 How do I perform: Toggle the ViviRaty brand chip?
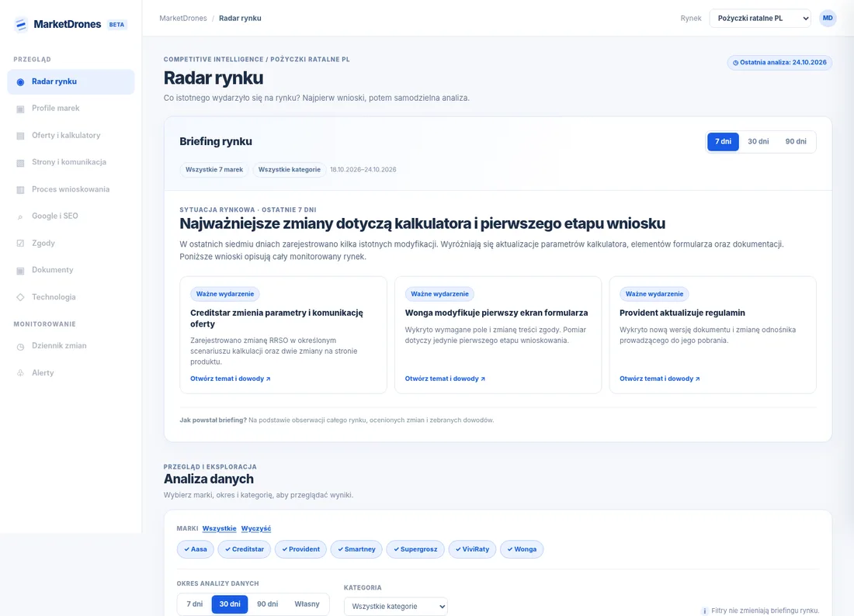point(472,549)
